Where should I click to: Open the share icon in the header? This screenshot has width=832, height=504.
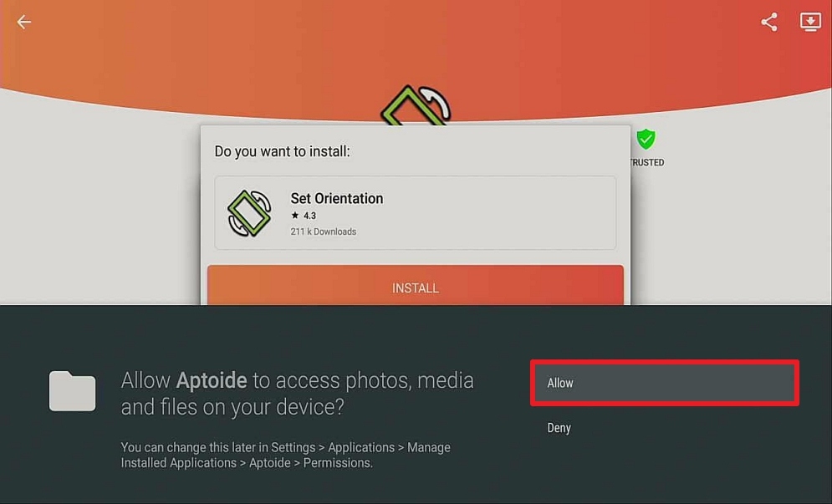(x=768, y=22)
